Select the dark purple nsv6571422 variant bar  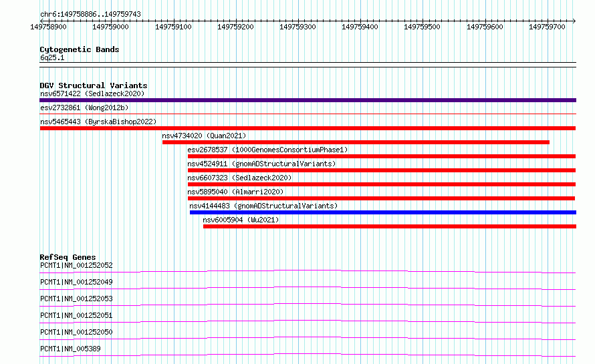pos(308,100)
